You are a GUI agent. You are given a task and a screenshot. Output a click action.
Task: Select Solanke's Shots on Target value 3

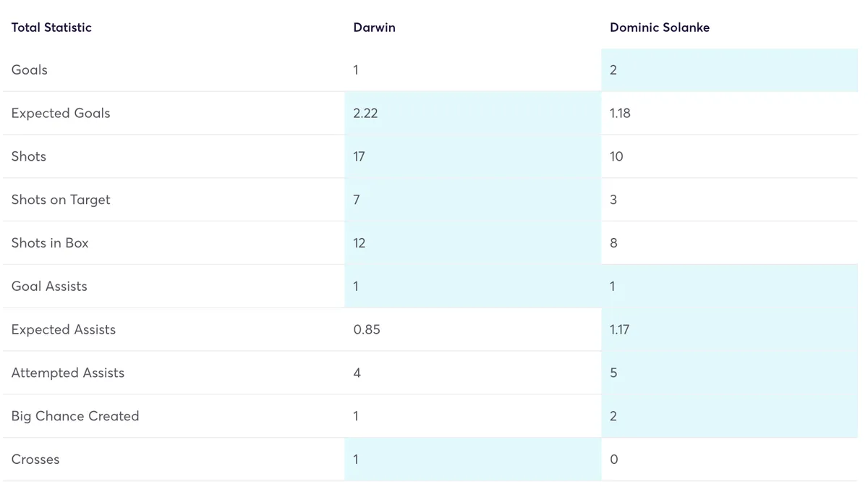[613, 200]
